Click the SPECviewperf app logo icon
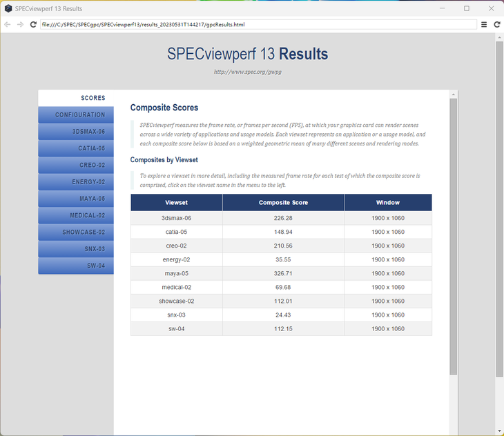504x436 pixels. click(8, 9)
